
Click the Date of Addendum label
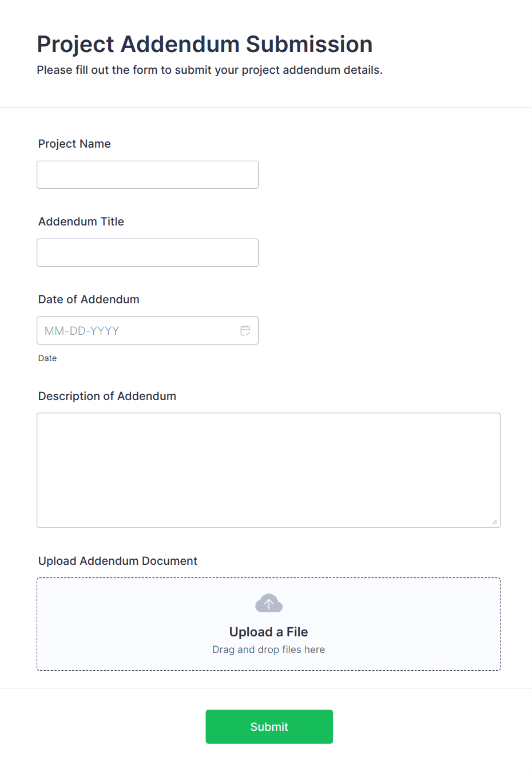click(x=89, y=299)
